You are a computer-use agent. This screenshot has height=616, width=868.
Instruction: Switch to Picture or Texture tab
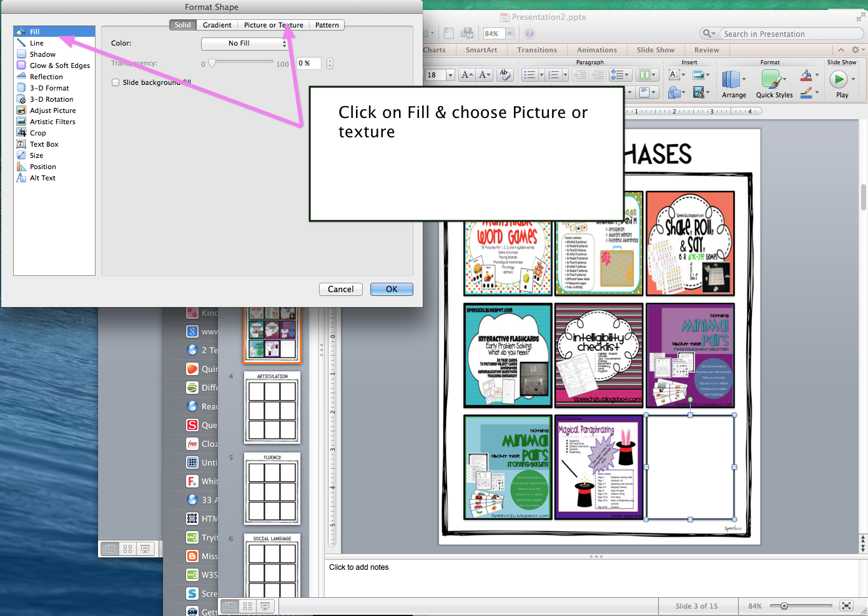(274, 25)
